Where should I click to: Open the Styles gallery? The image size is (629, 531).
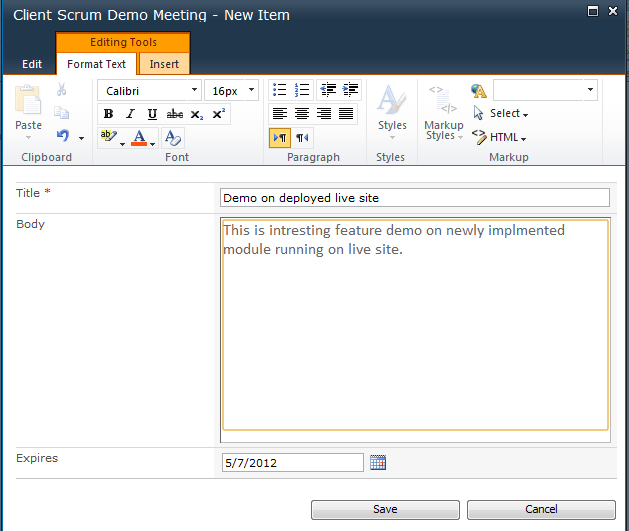tap(392, 111)
